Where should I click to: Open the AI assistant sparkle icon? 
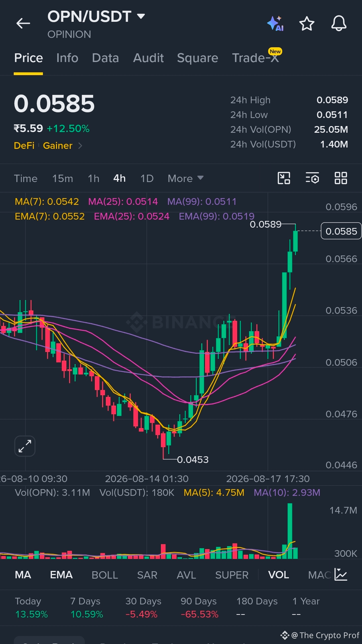(x=276, y=23)
